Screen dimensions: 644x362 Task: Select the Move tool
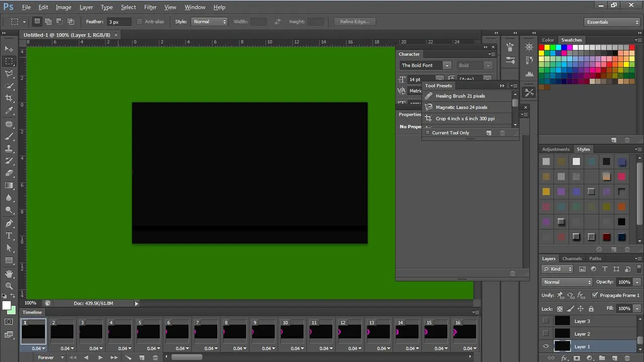tap(9, 49)
